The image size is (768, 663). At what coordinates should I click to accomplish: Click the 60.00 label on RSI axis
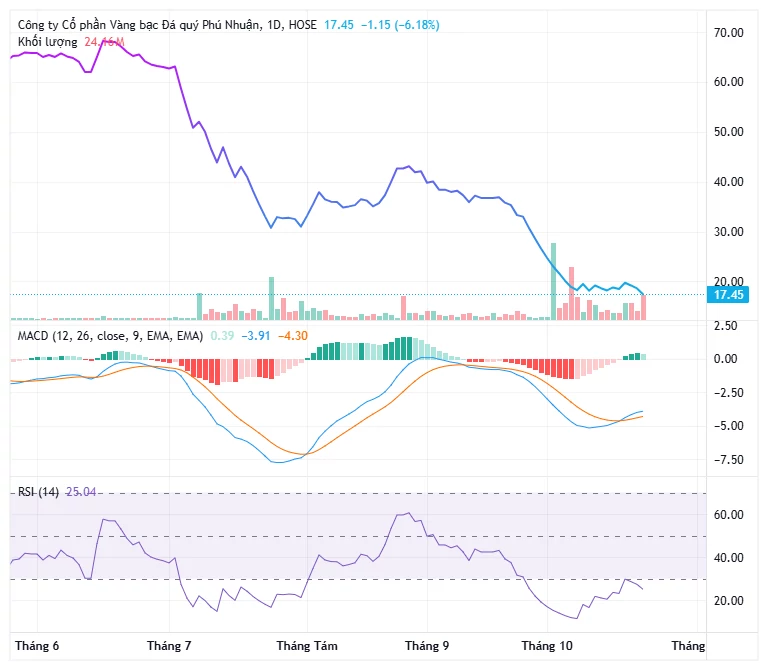click(728, 515)
